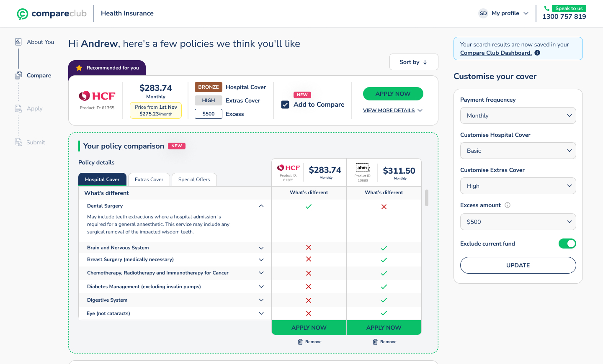Click the info icon in the saved search banner

537,52
